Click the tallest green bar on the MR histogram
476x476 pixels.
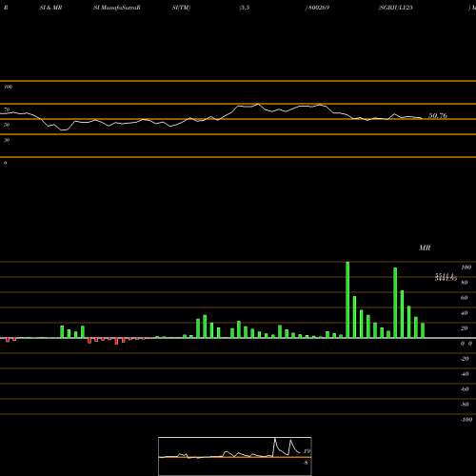347,300
